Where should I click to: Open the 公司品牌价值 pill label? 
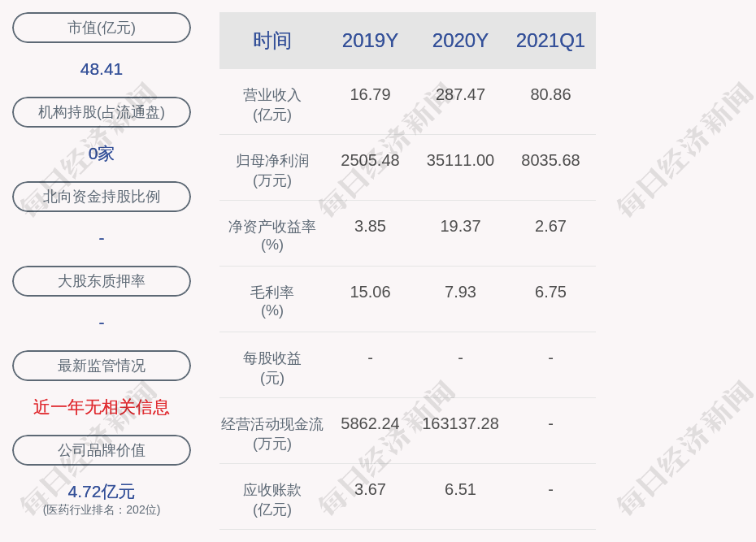(102, 450)
